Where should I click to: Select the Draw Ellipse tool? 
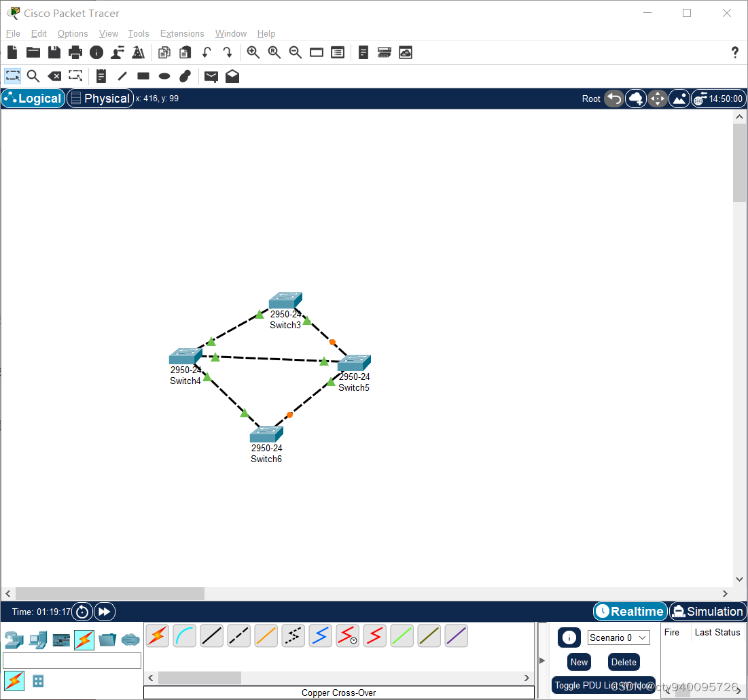pyautogui.click(x=164, y=76)
